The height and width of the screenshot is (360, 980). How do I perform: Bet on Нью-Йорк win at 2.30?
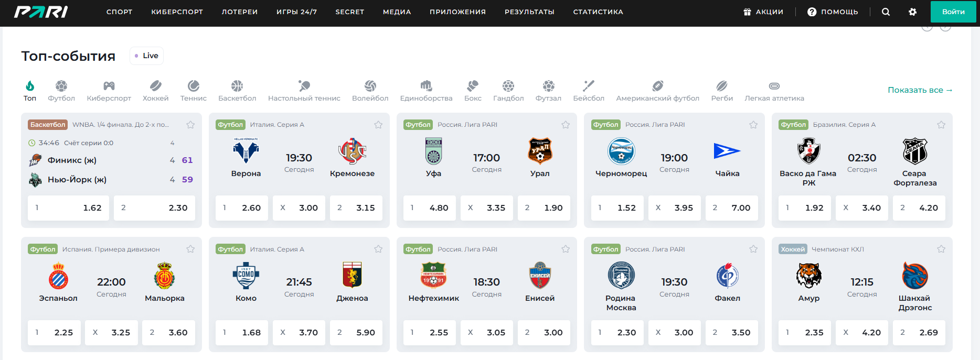[x=154, y=208]
